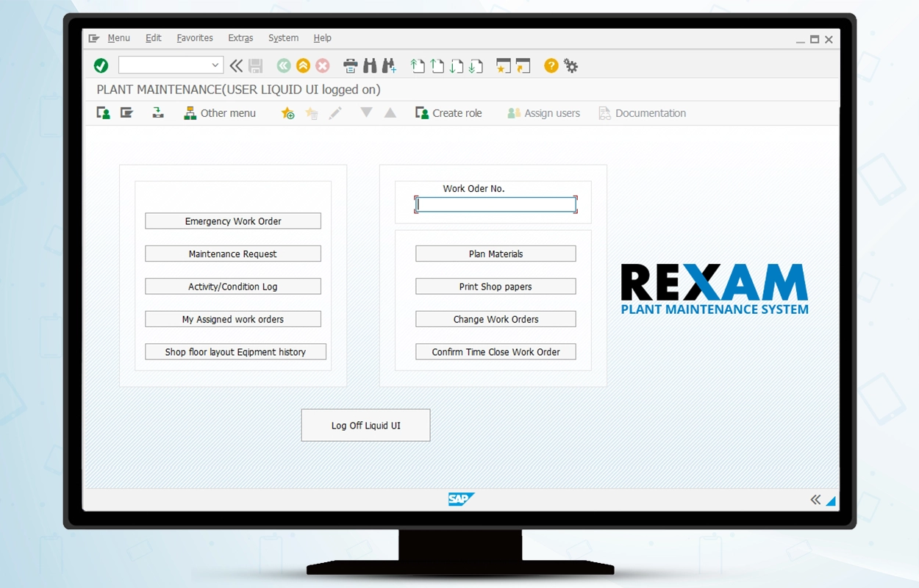Click Move Favorites down triangle

click(x=366, y=112)
